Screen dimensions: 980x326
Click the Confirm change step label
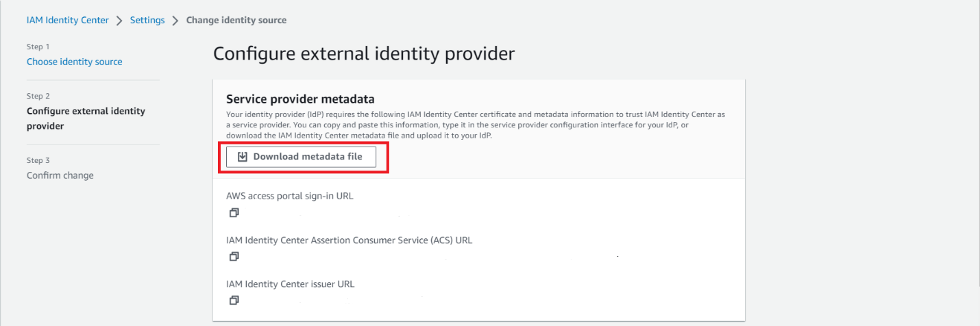[x=60, y=175]
